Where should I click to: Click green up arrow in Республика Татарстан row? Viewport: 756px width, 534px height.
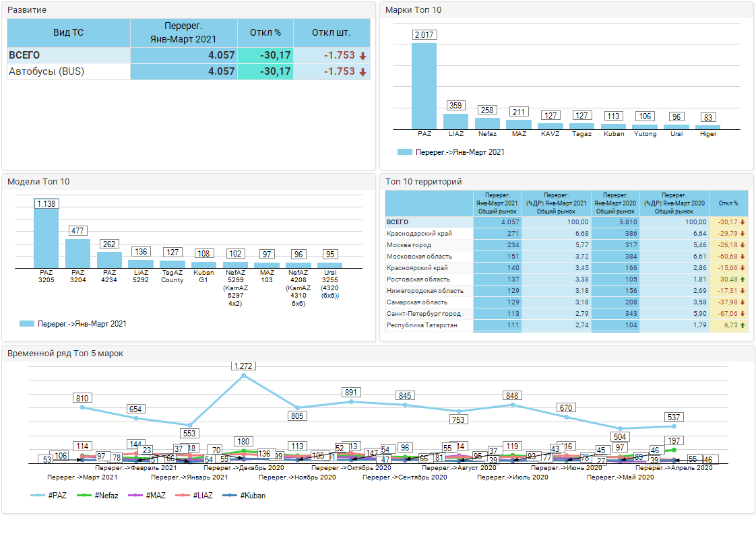(x=742, y=325)
